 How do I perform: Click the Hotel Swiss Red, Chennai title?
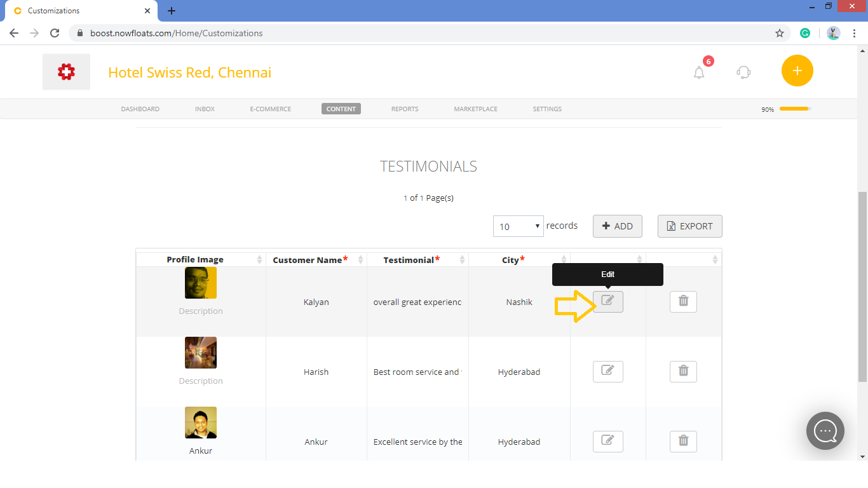click(x=190, y=72)
